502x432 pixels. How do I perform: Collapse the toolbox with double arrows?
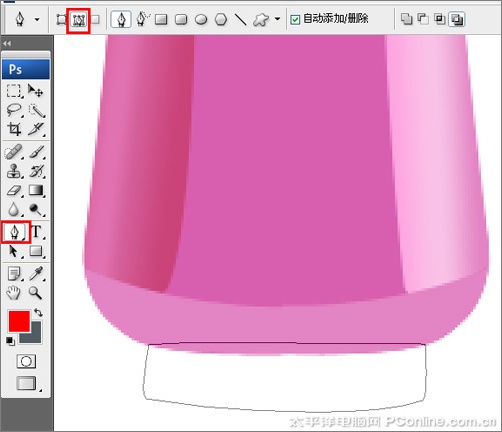(7, 43)
